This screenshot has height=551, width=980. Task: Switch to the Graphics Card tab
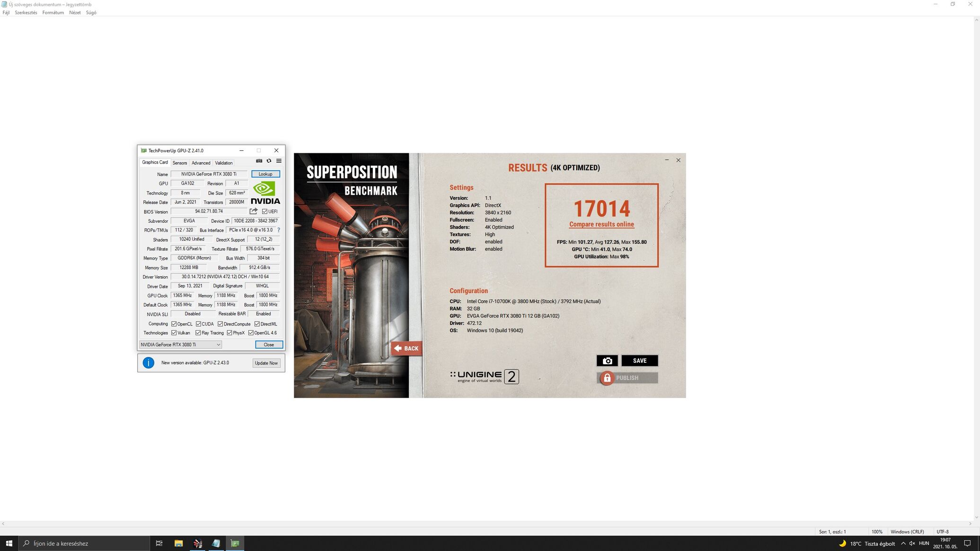point(155,162)
